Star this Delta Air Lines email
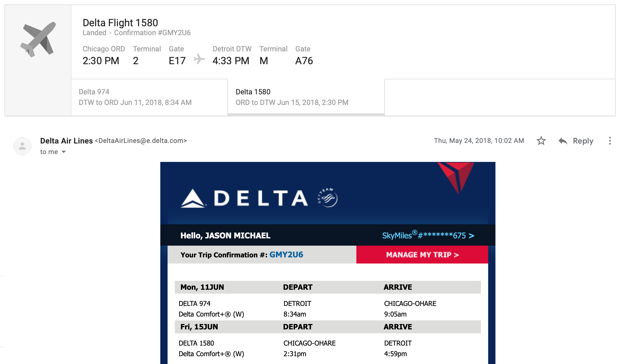The width and height of the screenshot is (620, 364). pyautogui.click(x=541, y=141)
